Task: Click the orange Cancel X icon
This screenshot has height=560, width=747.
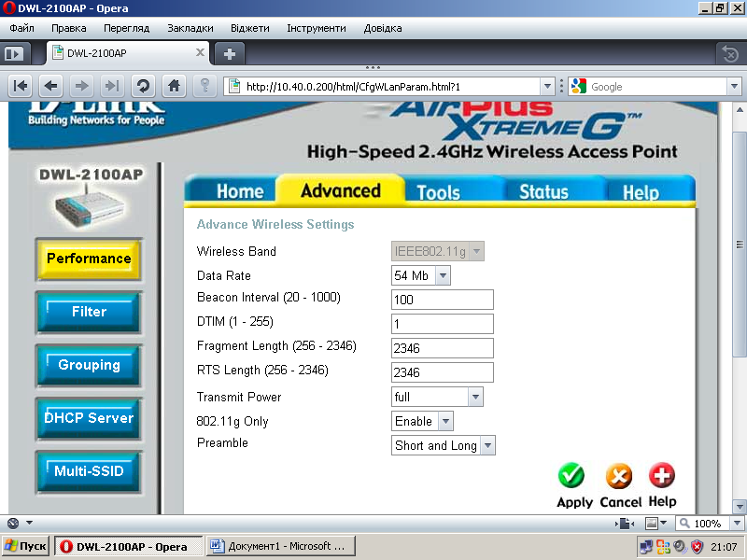Action: pos(619,476)
